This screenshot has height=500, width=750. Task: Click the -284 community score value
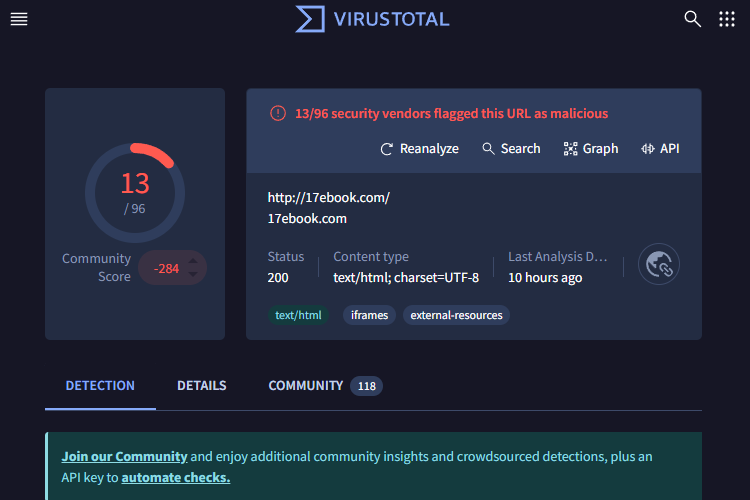coord(166,268)
